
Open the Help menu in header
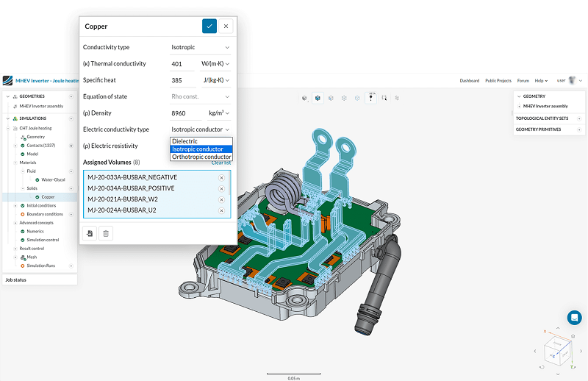coord(541,81)
